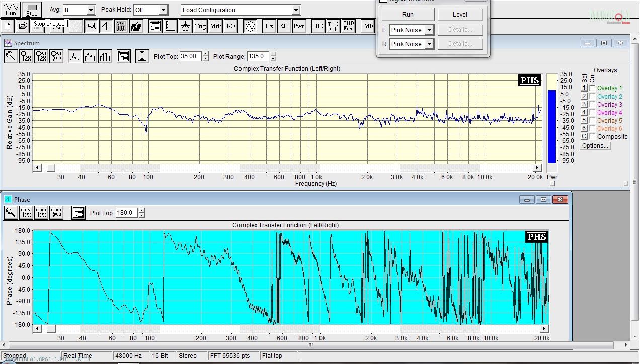The height and width of the screenshot is (364, 640).
Task: Open the dB level utility
Action: point(284,26)
